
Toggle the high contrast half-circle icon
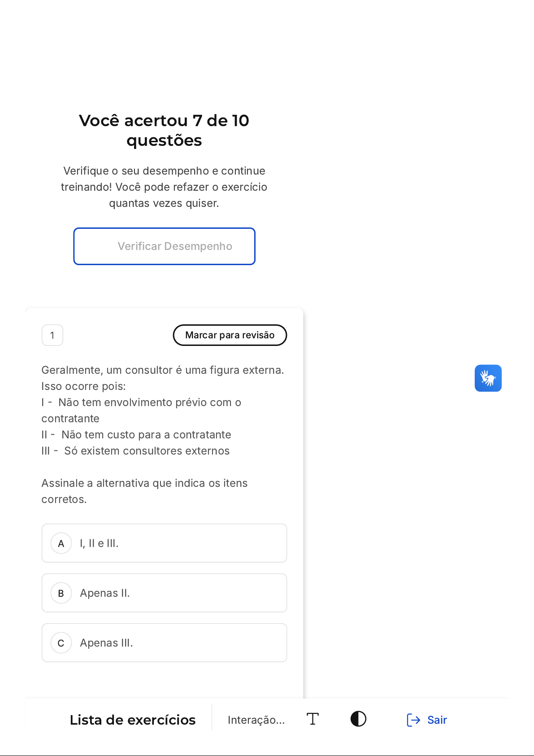pyautogui.click(x=358, y=719)
